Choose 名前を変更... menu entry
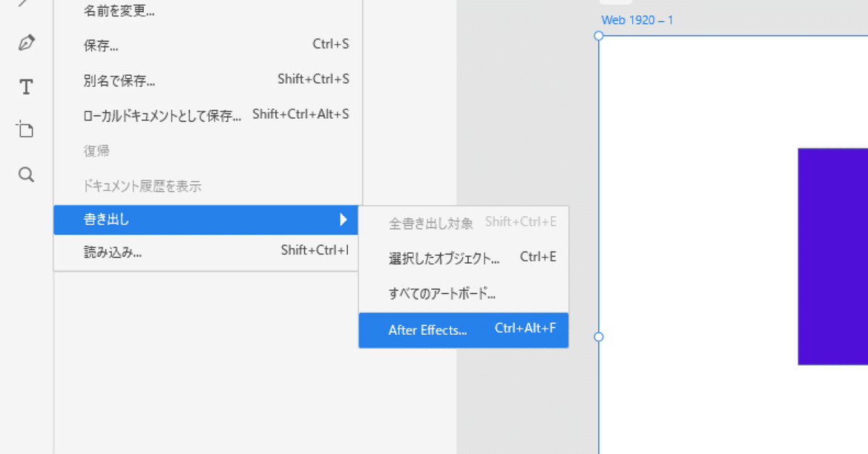868x454 pixels. pos(208,10)
